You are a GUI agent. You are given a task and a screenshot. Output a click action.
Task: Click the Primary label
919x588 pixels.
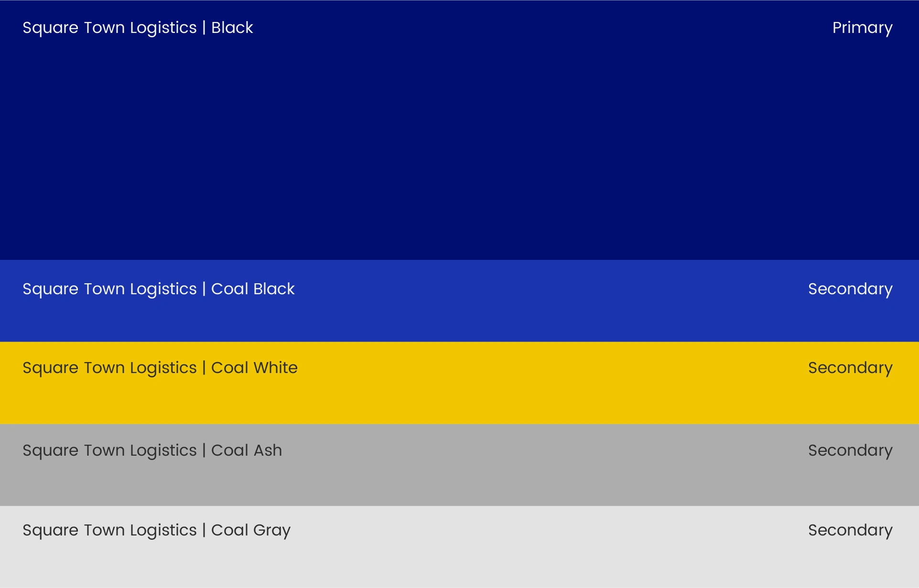862,28
